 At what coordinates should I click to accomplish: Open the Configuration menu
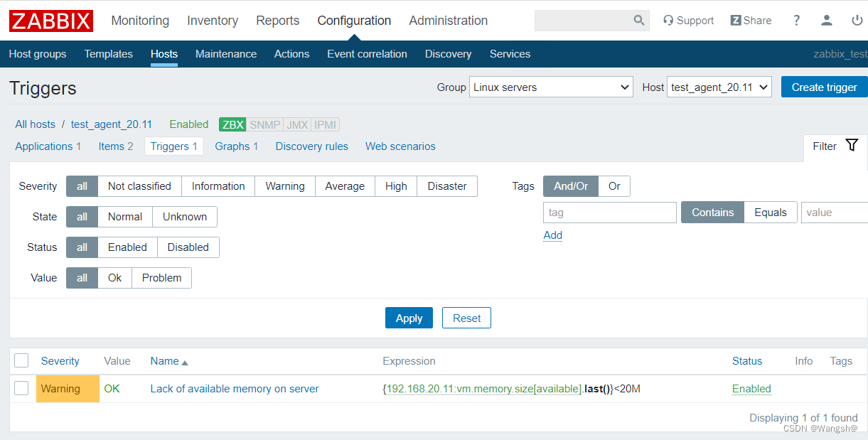(354, 21)
